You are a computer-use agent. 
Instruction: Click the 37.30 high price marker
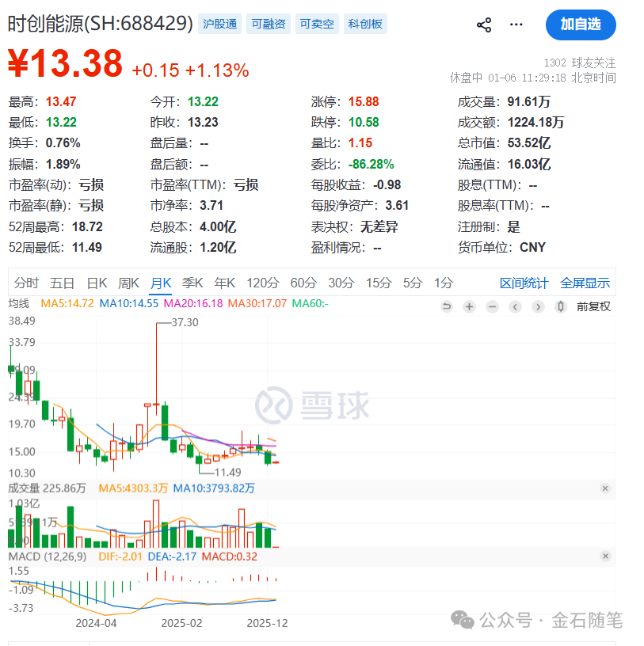[185, 322]
